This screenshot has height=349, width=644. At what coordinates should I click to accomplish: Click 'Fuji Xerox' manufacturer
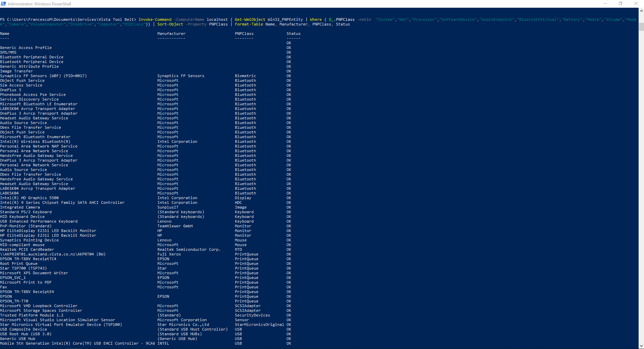click(x=169, y=254)
